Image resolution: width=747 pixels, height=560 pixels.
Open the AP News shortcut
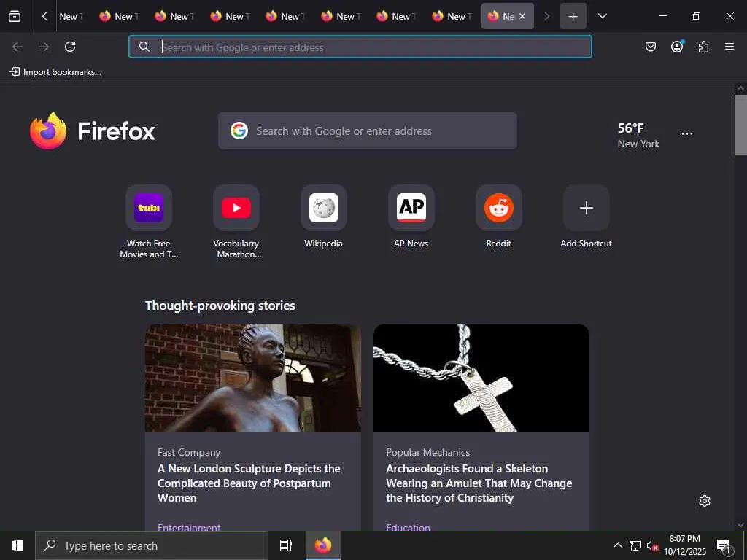coord(411,208)
